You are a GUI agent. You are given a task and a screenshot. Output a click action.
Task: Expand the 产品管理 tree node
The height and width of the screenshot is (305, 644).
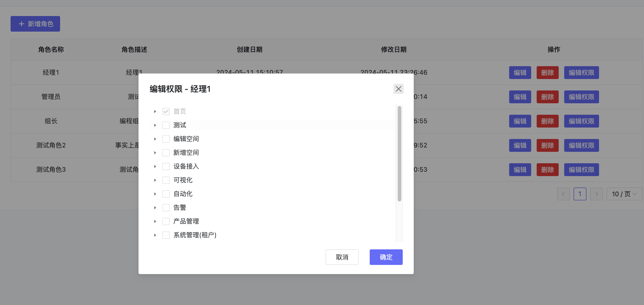pyautogui.click(x=155, y=221)
